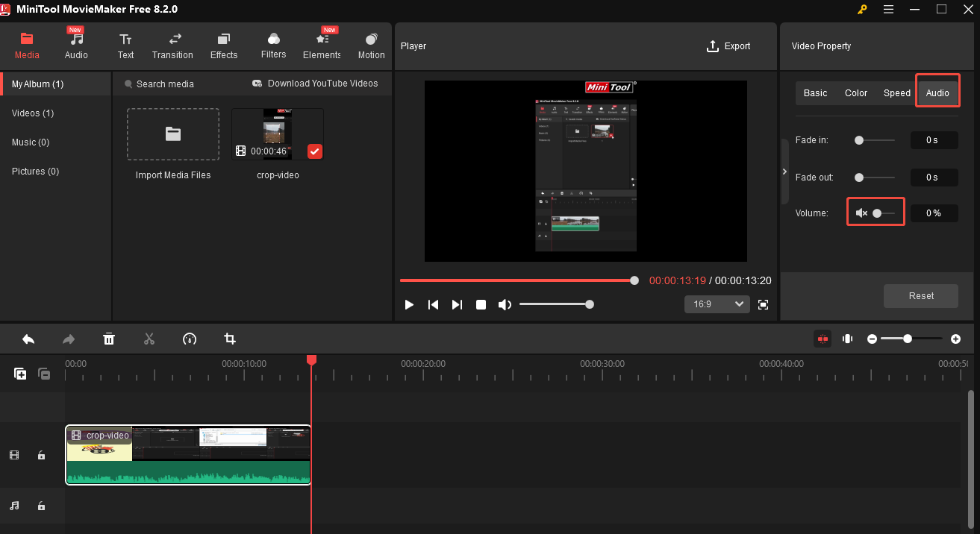Viewport: 980px width, 534px height.
Task: Mute the player speaker icon
Action: (x=505, y=304)
